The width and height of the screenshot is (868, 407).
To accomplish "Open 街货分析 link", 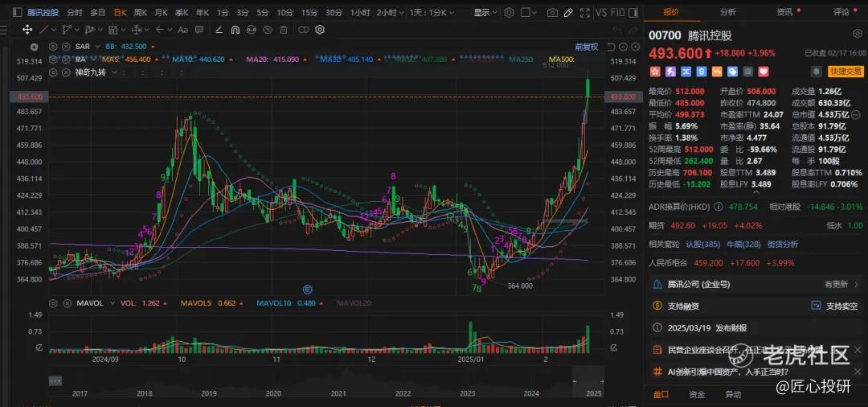I will tap(783, 244).
